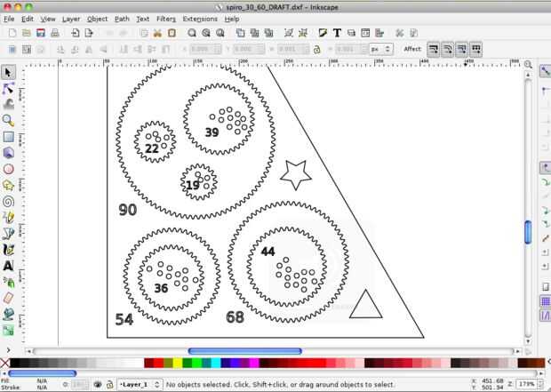This screenshot has width=551, height=392.
Task: Open the Path menu
Action: [x=122, y=19]
